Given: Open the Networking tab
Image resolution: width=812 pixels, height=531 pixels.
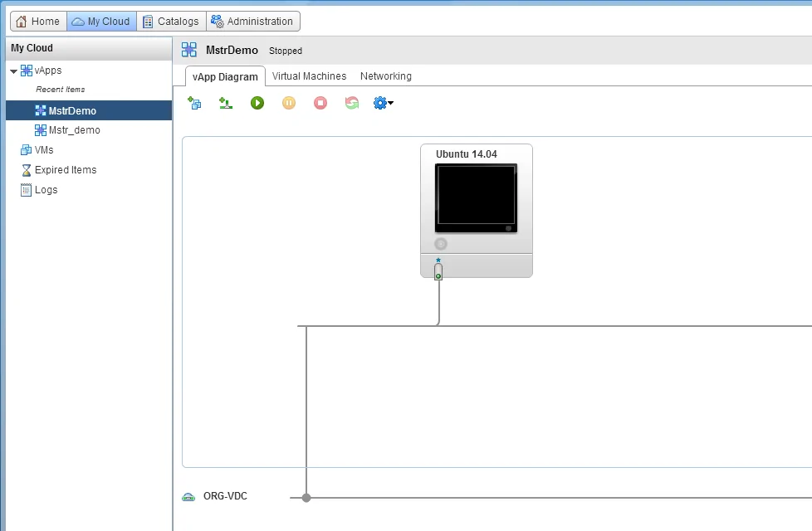Looking at the screenshot, I should coord(385,76).
